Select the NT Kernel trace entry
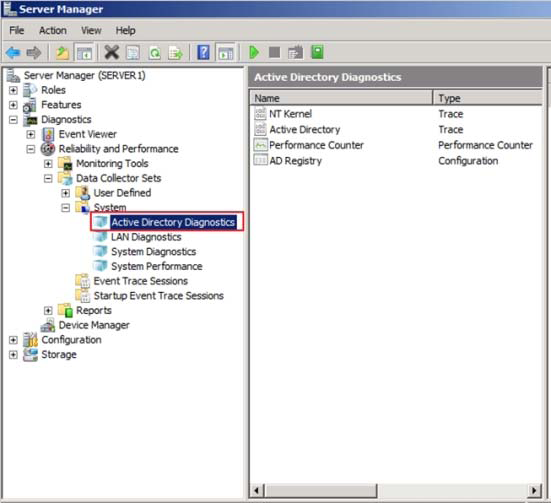This screenshot has height=503, width=551. tap(290, 114)
